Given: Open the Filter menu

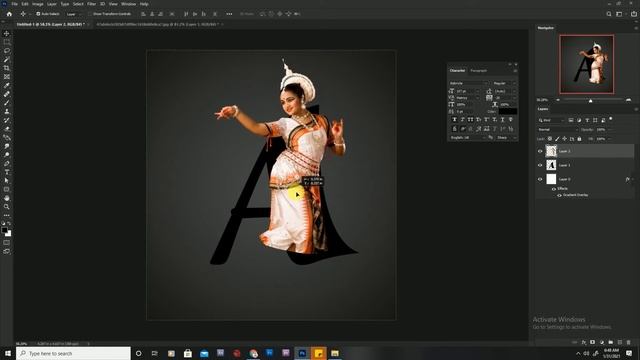Looking at the screenshot, I should 91,4.
